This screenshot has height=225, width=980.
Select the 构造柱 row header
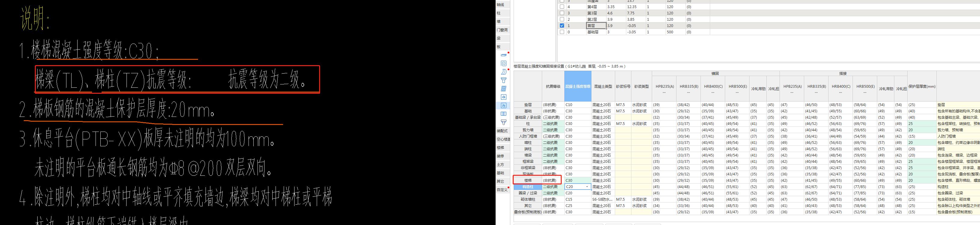click(x=528, y=187)
